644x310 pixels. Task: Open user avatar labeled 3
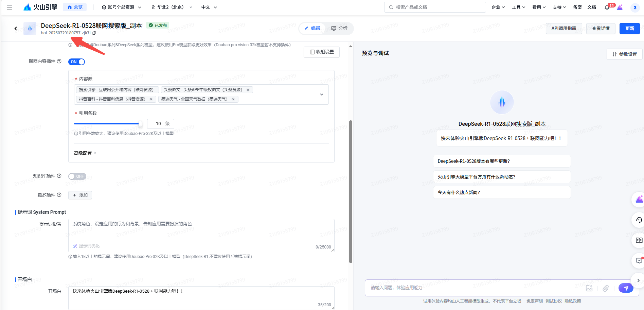coord(635,7)
